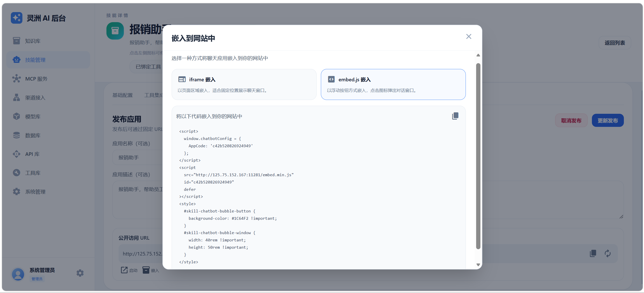Click the 返回列表 button
The width and height of the screenshot is (644, 293).
[x=615, y=43]
